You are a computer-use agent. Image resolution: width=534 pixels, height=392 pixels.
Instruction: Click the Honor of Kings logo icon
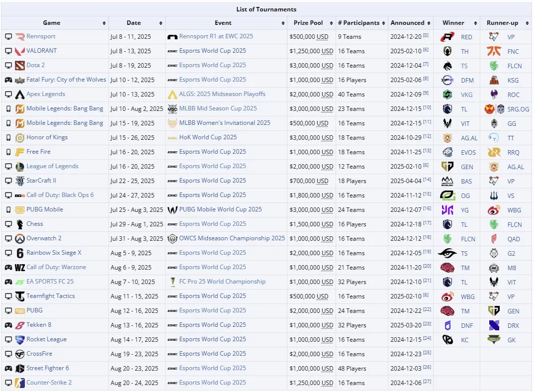[x=20, y=138]
